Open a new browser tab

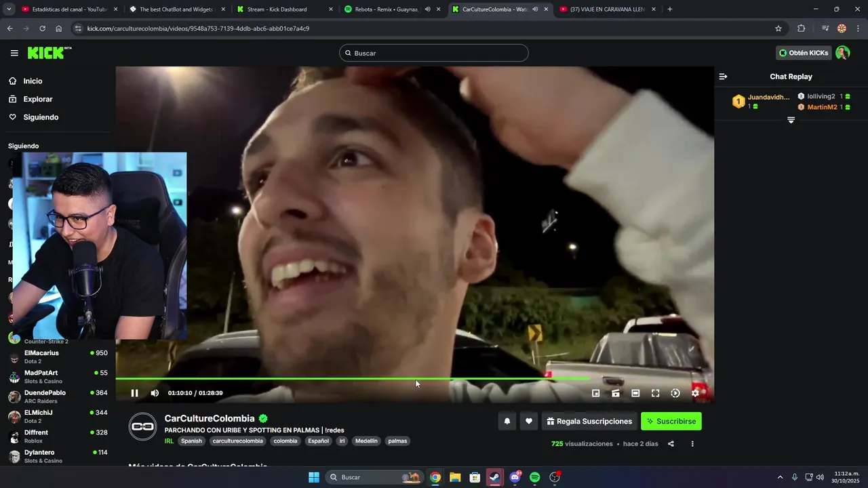(x=670, y=9)
